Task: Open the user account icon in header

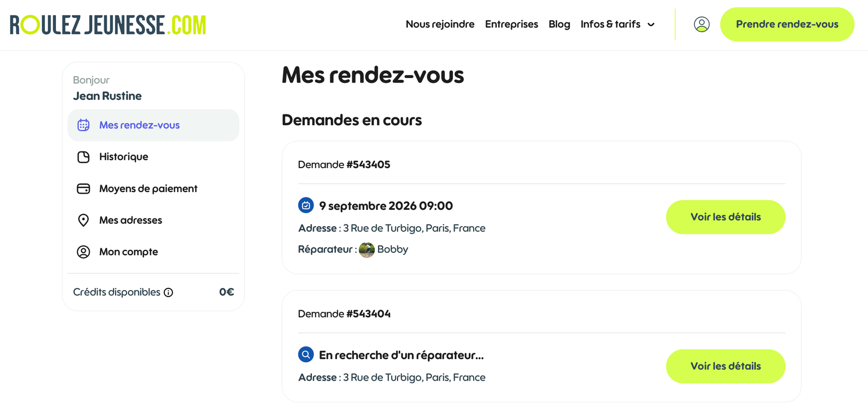Action: (701, 24)
